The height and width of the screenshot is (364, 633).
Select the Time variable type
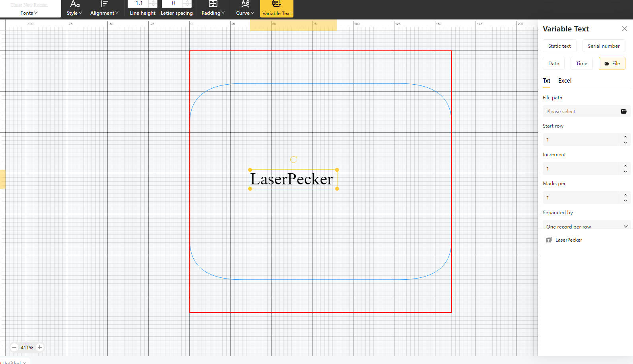[x=581, y=63]
